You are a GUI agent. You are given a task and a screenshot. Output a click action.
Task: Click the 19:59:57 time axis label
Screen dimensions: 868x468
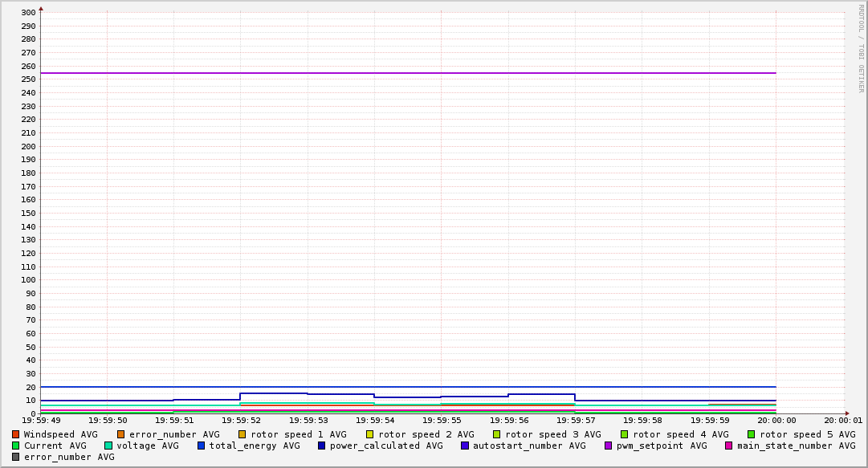pyautogui.click(x=575, y=420)
